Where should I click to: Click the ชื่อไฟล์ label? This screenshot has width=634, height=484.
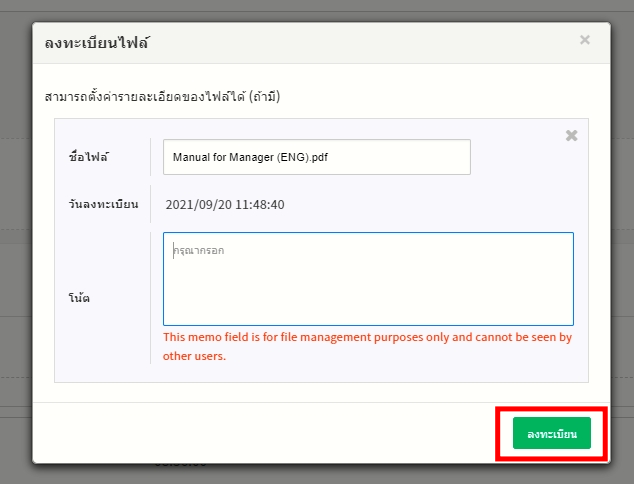click(89, 157)
